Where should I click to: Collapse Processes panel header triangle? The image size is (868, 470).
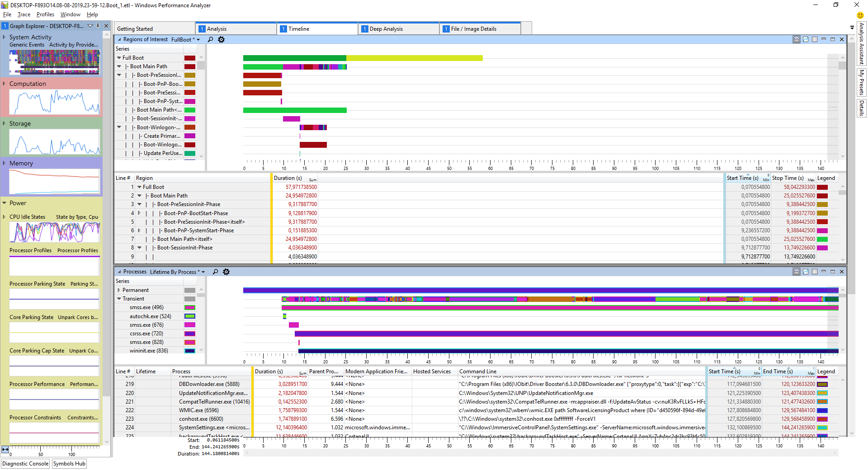(119, 272)
